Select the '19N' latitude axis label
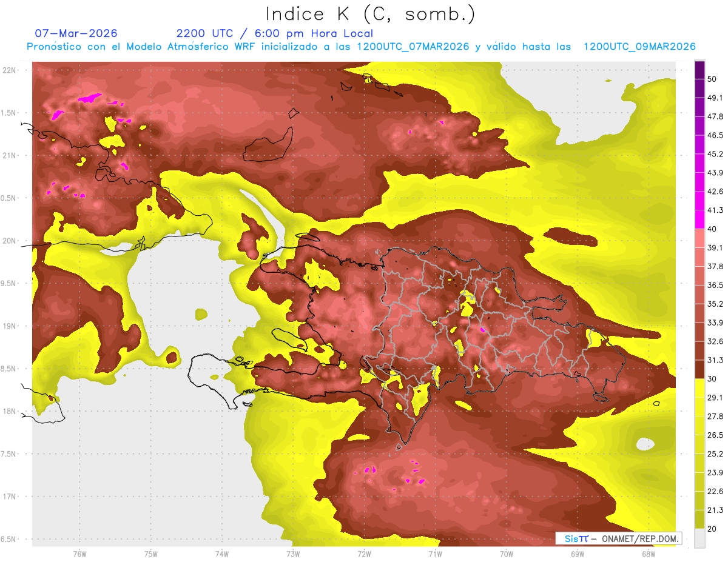The width and height of the screenshot is (728, 562). (10, 326)
